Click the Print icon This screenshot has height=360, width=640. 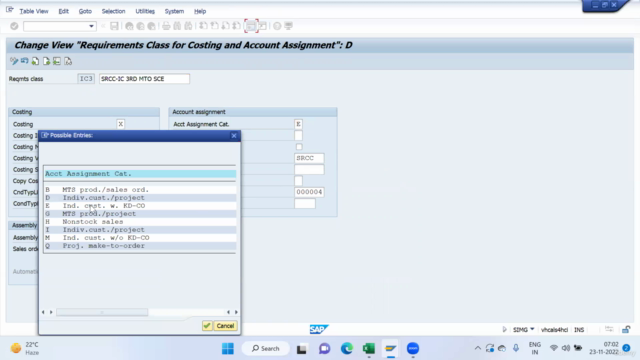tap(166, 26)
